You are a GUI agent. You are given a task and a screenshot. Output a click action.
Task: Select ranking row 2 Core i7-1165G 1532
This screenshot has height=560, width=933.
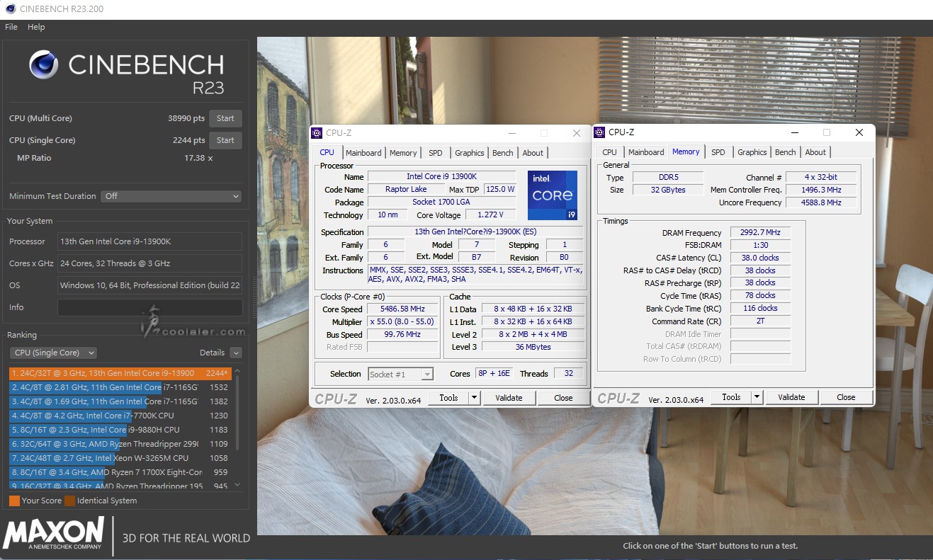[120, 387]
